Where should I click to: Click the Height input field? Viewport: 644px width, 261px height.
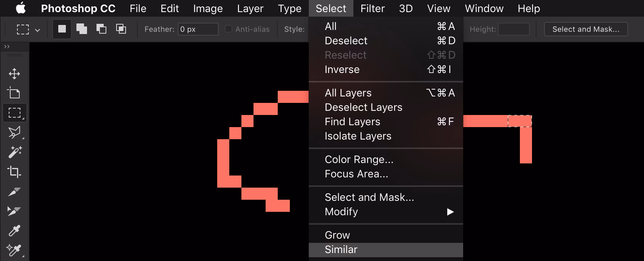point(513,29)
